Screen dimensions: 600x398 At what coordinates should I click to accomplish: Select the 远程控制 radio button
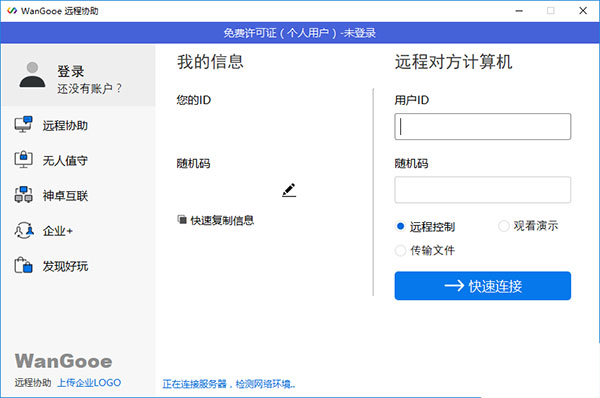click(x=400, y=226)
